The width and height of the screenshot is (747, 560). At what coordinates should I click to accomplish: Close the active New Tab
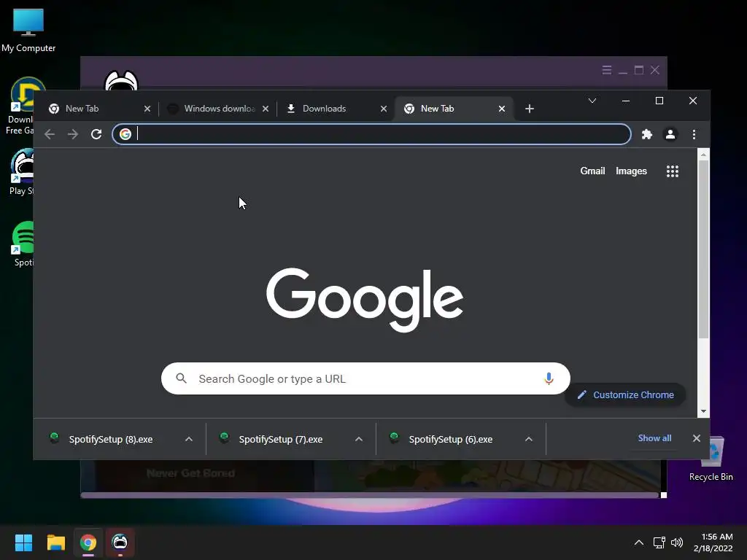click(502, 109)
